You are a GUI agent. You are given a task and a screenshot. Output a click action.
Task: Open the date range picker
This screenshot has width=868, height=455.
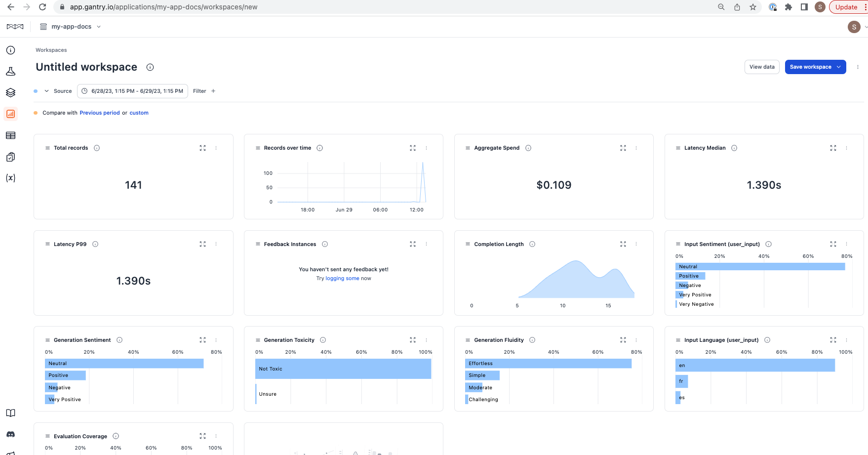[132, 91]
